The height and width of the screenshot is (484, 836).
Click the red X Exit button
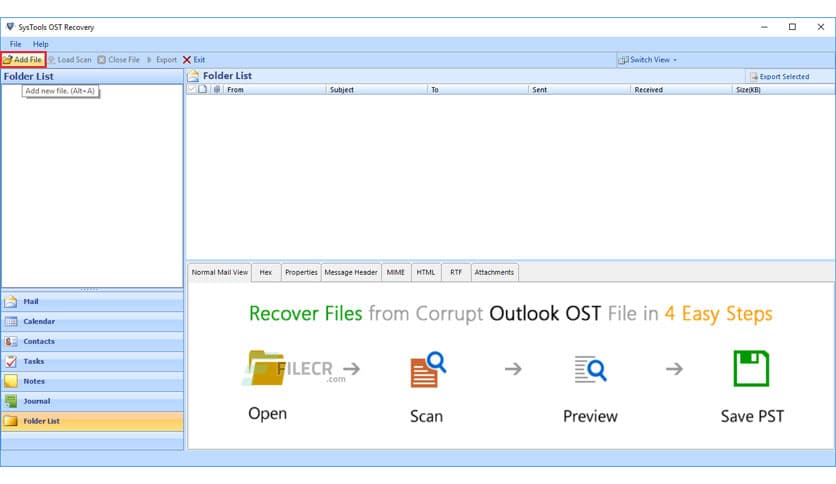coord(194,60)
